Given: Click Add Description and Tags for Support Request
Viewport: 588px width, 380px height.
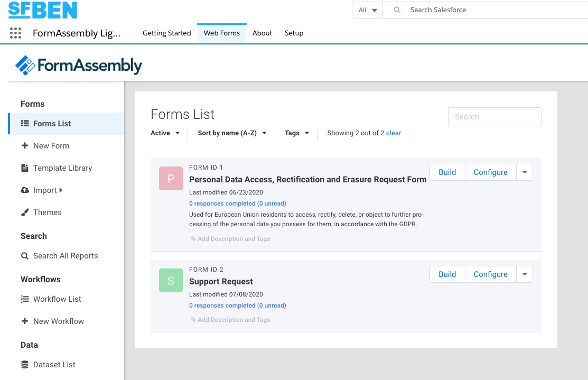Looking at the screenshot, I should click(234, 320).
